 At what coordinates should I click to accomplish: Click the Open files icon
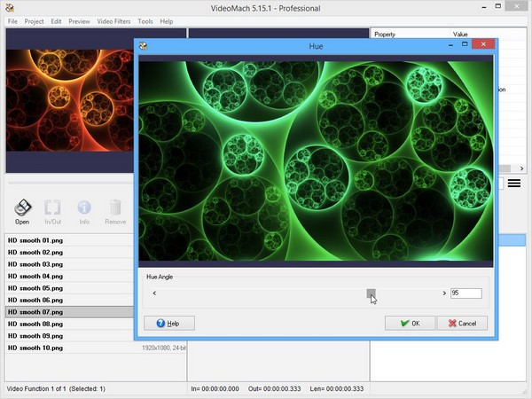pos(22,208)
